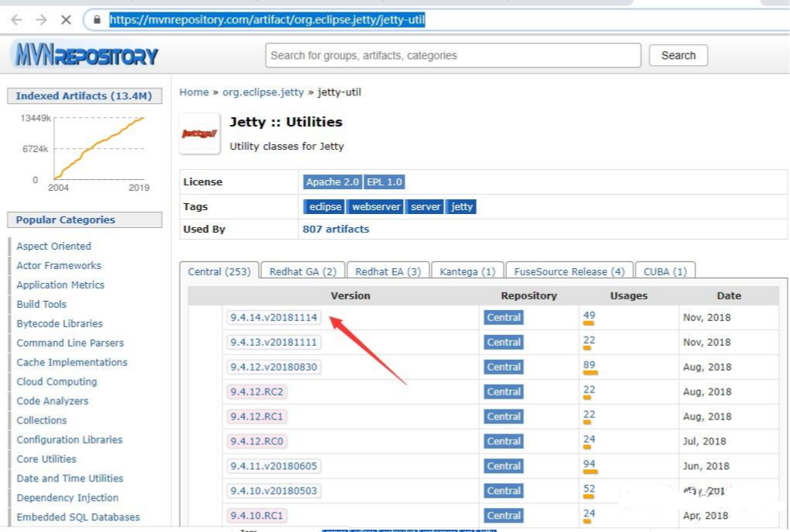Viewport: 790px width, 532px height.
Task: Open the FuseSource Release (4) tab
Action: [x=568, y=271]
